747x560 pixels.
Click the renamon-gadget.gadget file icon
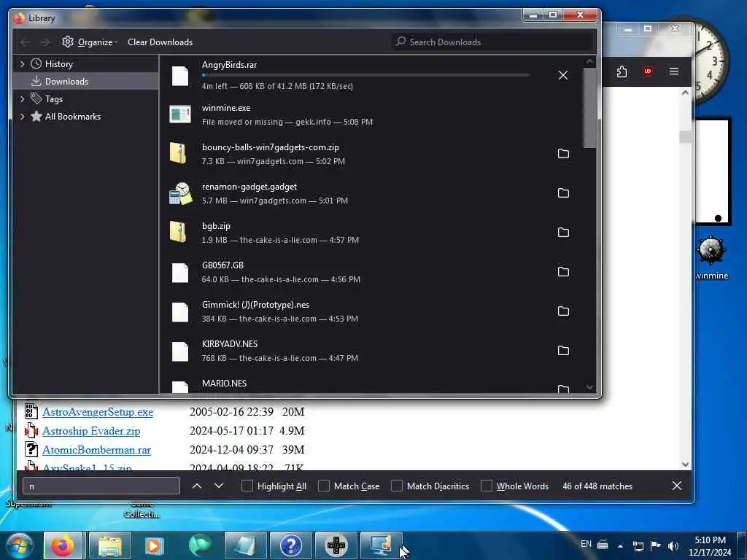[x=181, y=193]
